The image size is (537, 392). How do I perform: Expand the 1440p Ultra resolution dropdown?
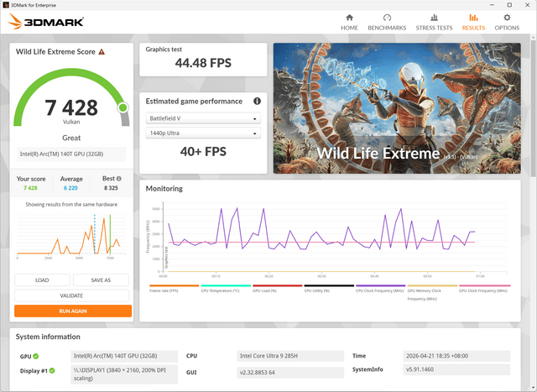coord(203,133)
